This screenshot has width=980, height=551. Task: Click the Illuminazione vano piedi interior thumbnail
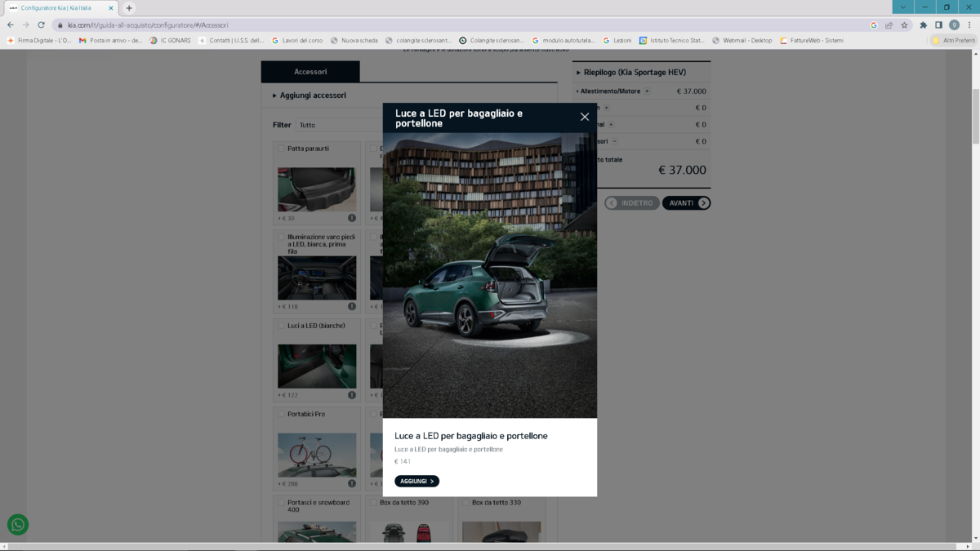tap(317, 278)
